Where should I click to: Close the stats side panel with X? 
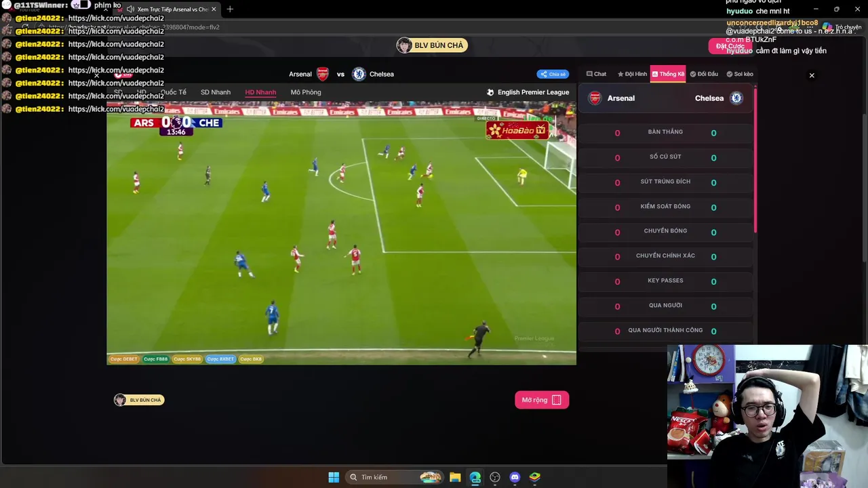click(812, 75)
